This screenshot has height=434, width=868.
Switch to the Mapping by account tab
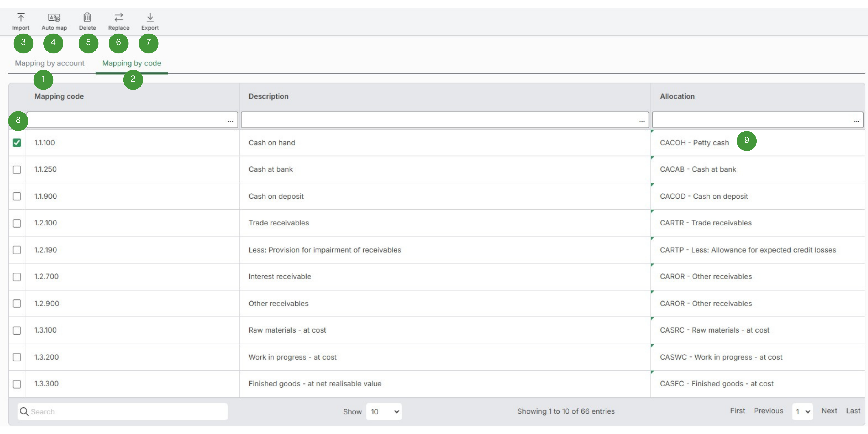[x=50, y=63]
